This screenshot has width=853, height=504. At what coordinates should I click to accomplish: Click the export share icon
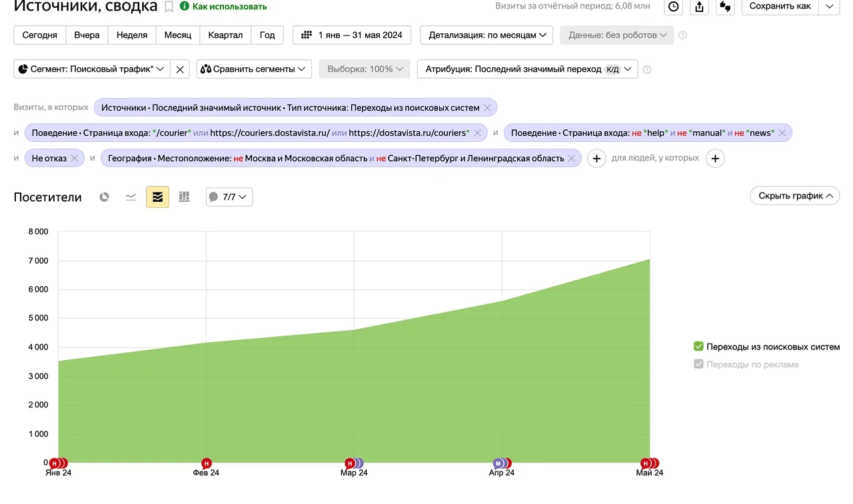[699, 7]
